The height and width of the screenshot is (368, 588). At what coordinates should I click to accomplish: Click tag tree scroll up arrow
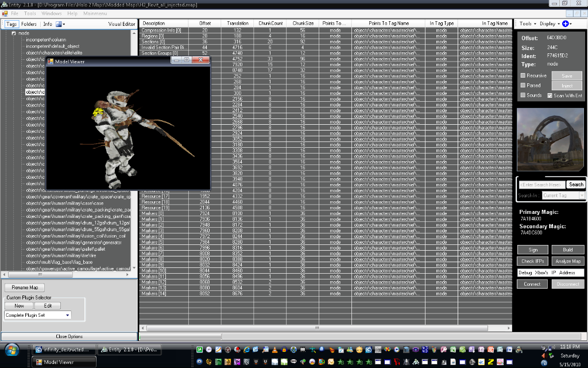[x=134, y=33]
